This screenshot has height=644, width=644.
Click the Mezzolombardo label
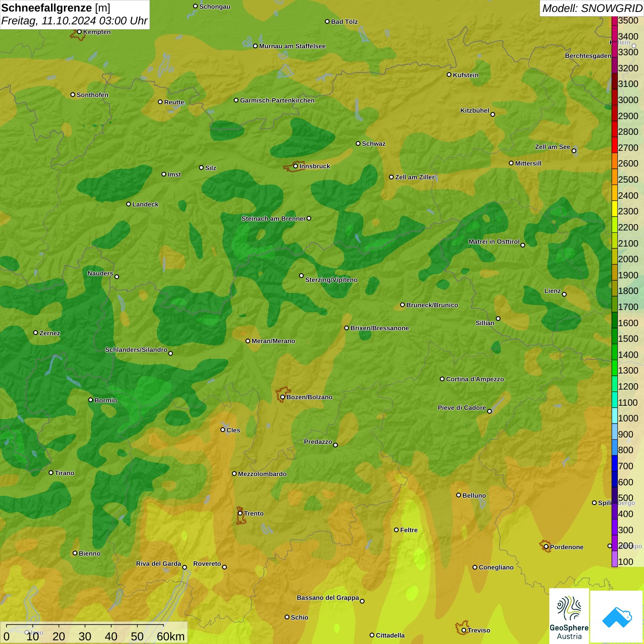tap(262, 474)
